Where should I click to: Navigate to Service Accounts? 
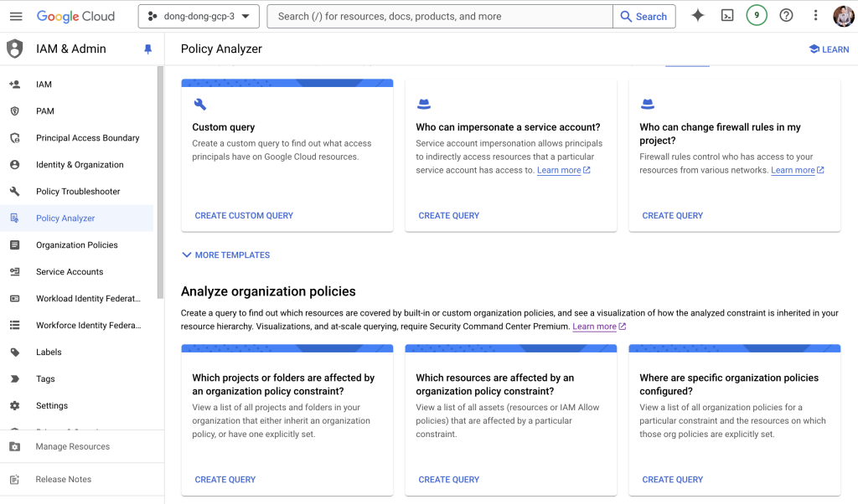70,272
